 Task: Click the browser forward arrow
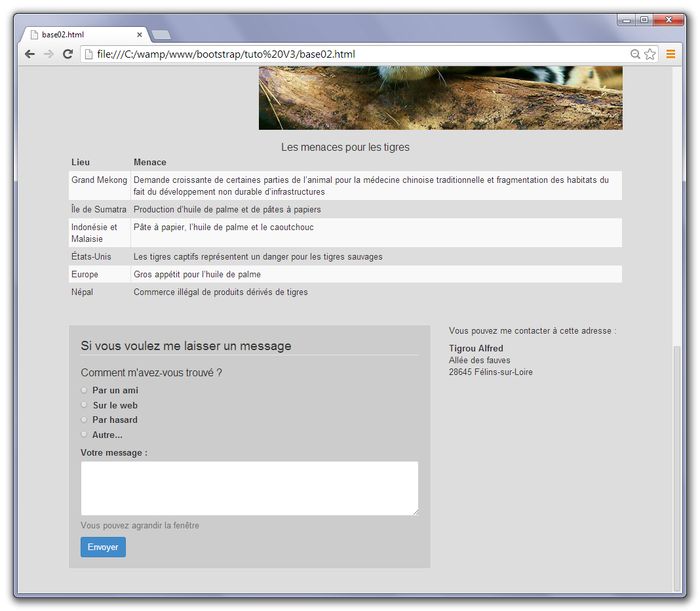49,54
